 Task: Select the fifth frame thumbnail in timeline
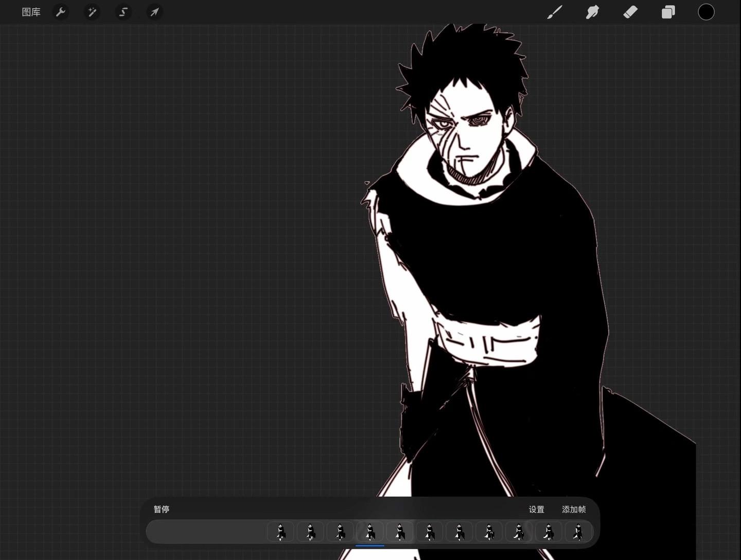[400, 532]
